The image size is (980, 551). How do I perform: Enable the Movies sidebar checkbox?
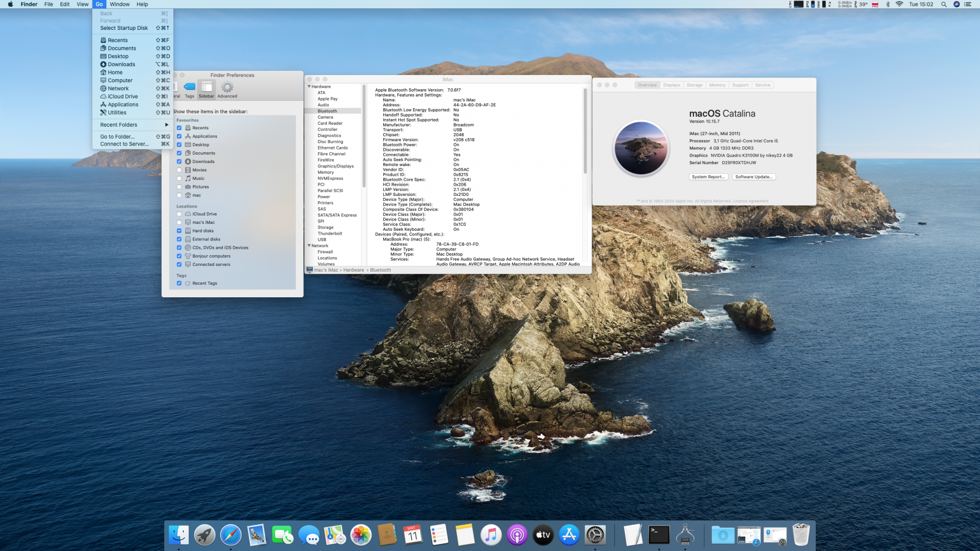(179, 170)
